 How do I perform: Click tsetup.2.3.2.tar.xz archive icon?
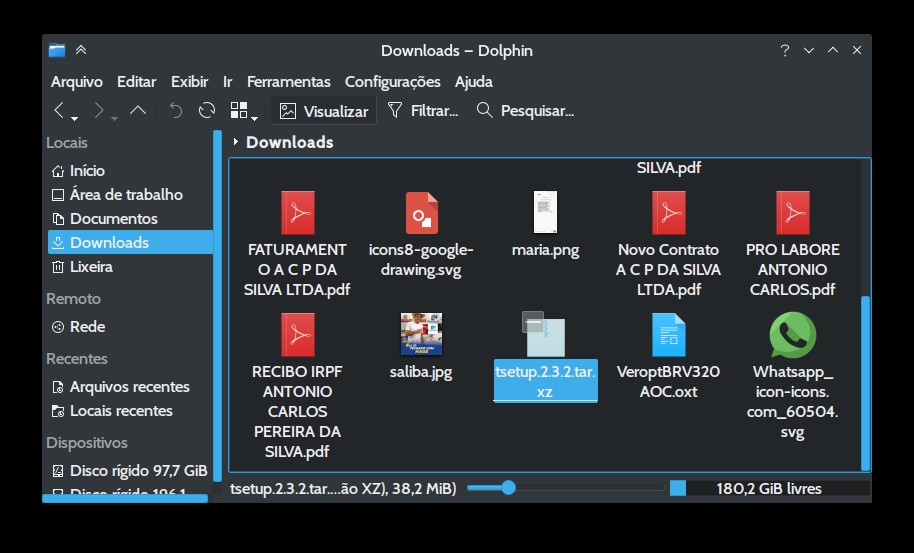pos(544,334)
